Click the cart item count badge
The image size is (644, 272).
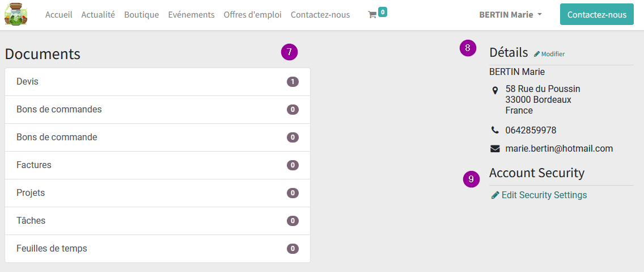tap(382, 12)
